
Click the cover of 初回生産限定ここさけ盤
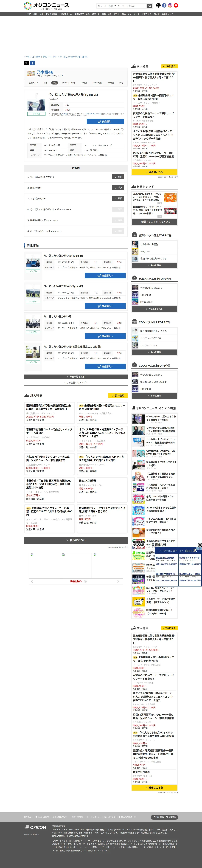(33, 352)
